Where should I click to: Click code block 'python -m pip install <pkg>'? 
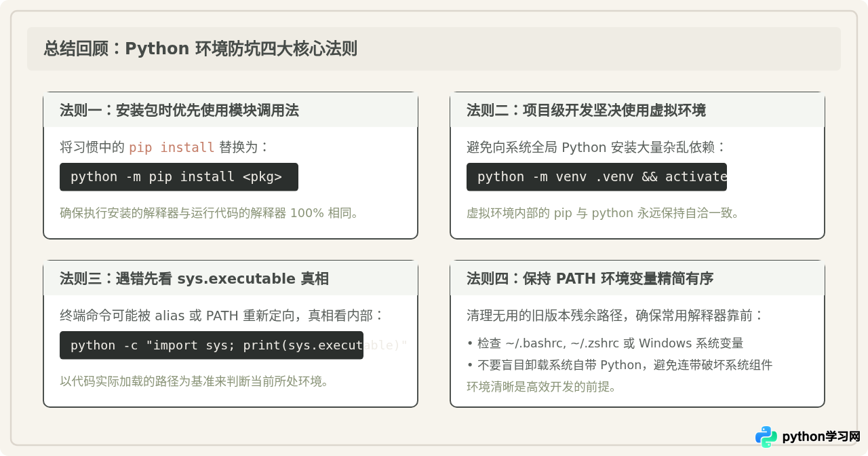coord(179,176)
